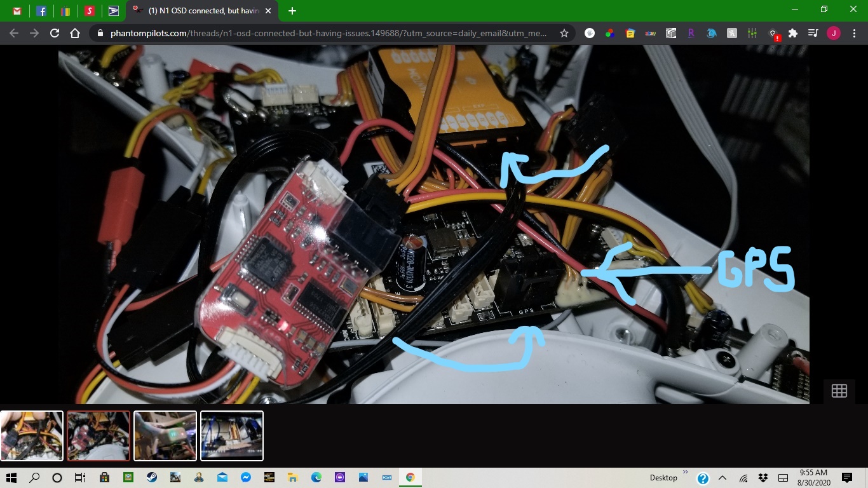868x488 pixels.
Task: View site security lock information
Action: (100, 33)
